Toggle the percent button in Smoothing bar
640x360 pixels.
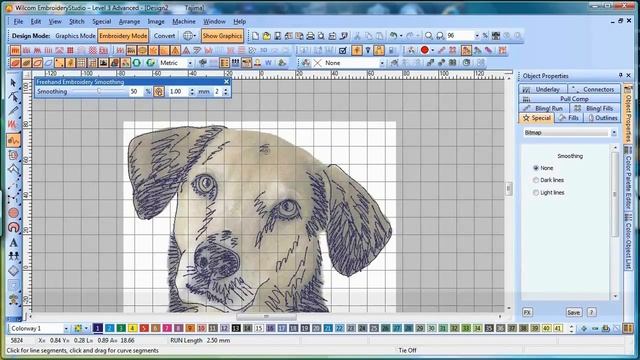point(148,91)
